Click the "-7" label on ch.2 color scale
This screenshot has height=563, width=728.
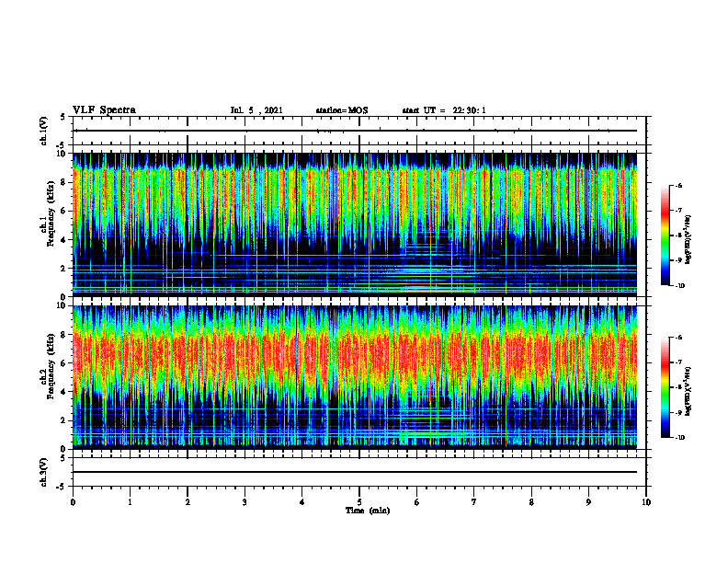click(678, 362)
